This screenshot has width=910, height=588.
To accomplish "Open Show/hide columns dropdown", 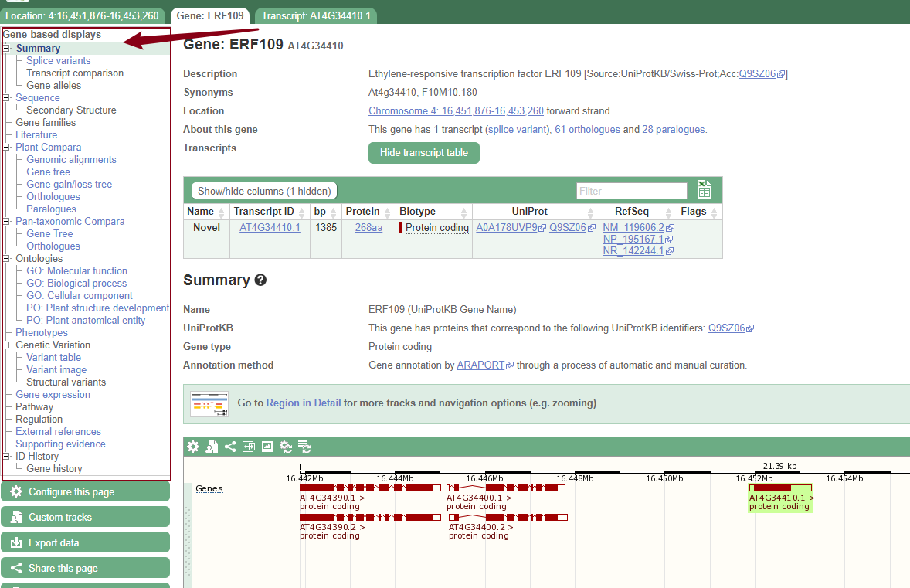I will 264,191.
